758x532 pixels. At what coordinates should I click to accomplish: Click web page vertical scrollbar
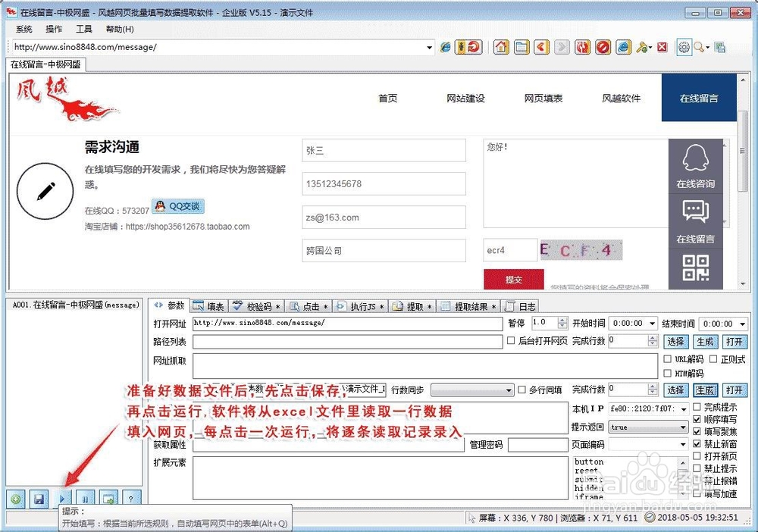743,182
